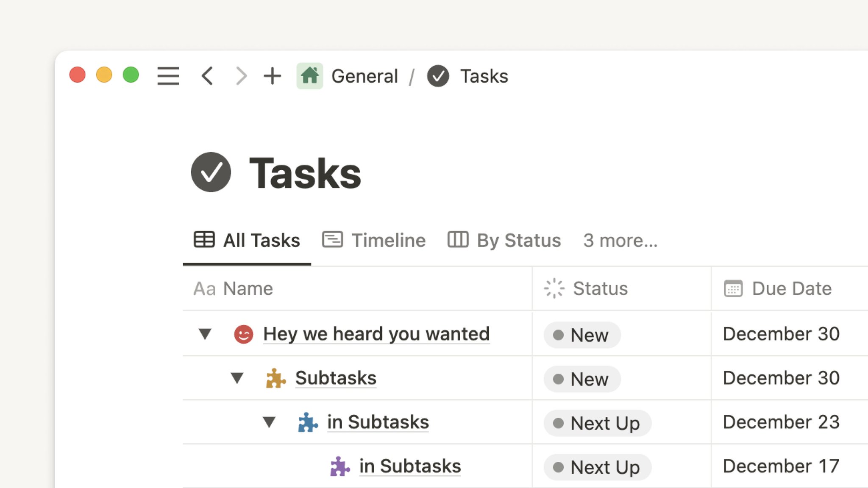Click the purple puzzle piece icon
The image size is (868, 488).
click(340, 466)
